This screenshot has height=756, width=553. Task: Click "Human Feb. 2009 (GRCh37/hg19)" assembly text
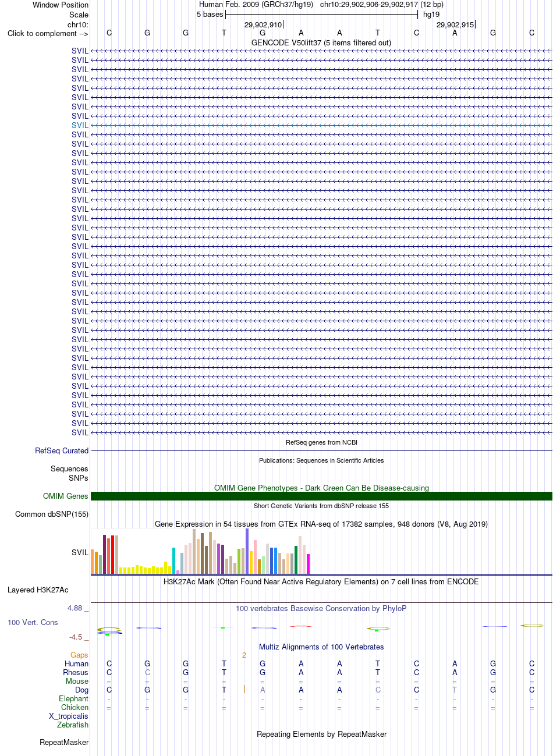coord(256,4)
